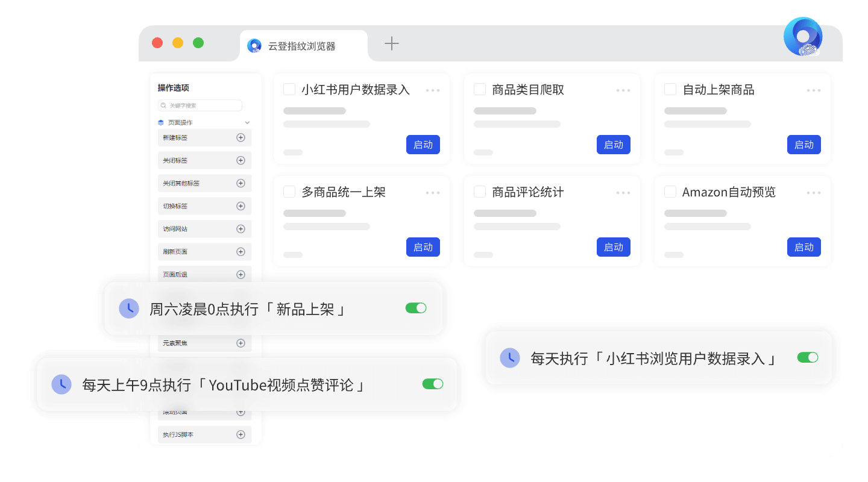Check the Amazon自动预览 task checkbox
Screen dimensions: 868x482
coord(670,191)
